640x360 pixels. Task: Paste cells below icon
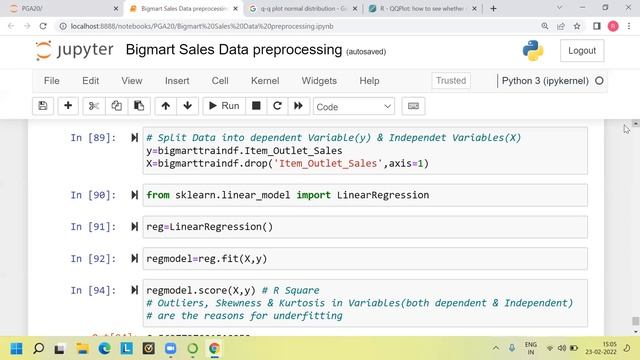pyautogui.click(x=139, y=106)
